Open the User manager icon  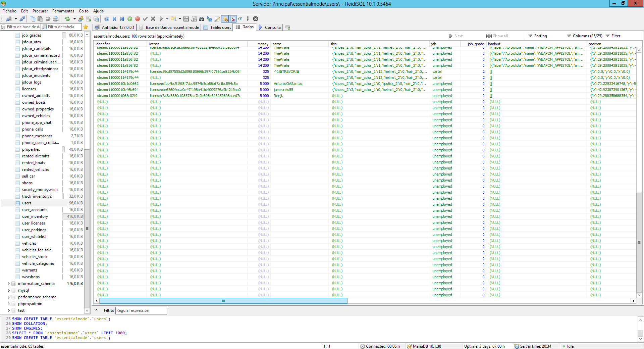tap(81, 19)
